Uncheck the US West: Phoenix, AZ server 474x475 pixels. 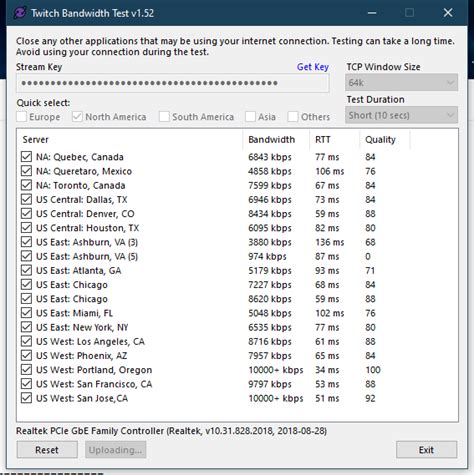[26, 355]
